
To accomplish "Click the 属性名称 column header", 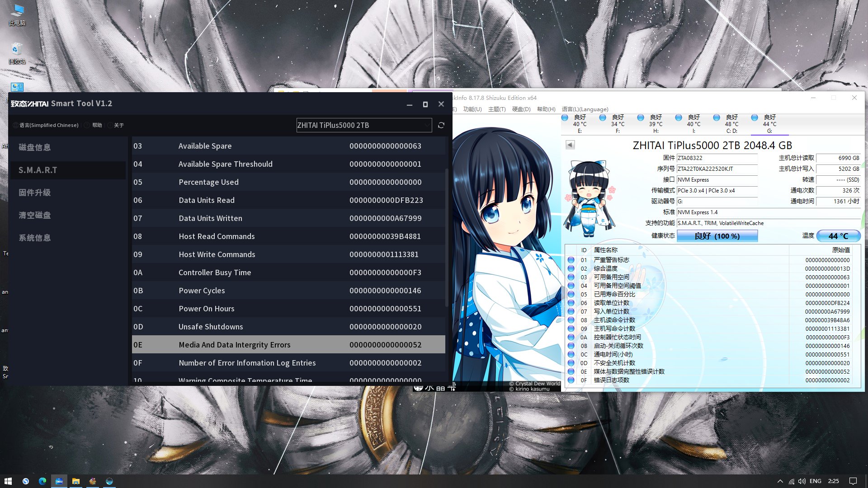I will point(605,250).
